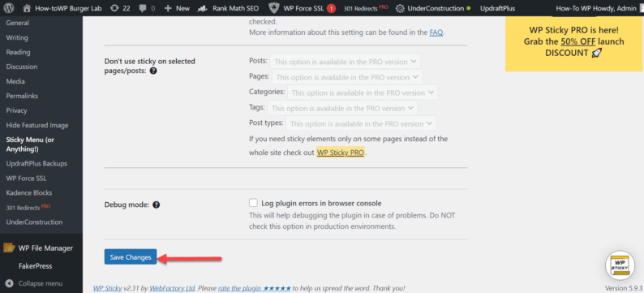This screenshot has width=644, height=293.
Task: Click the WP Sticky floating badge icon
Action: click(x=620, y=265)
